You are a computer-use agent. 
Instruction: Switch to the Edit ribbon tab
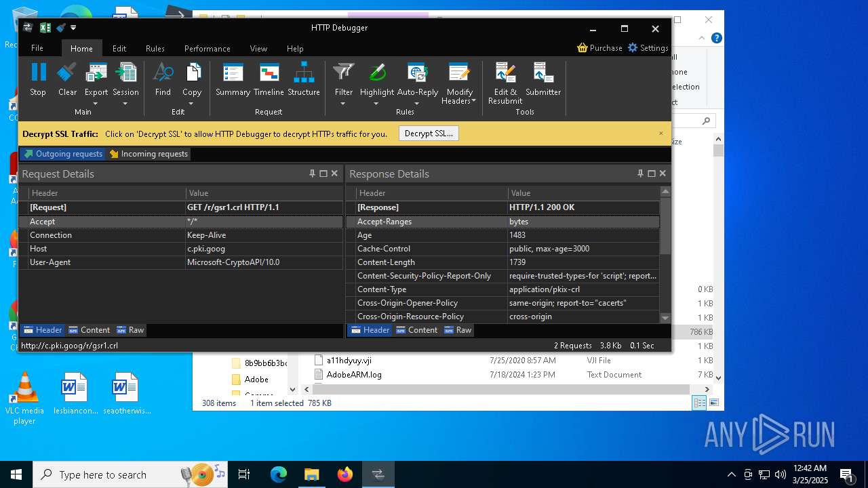click(119, 48)
